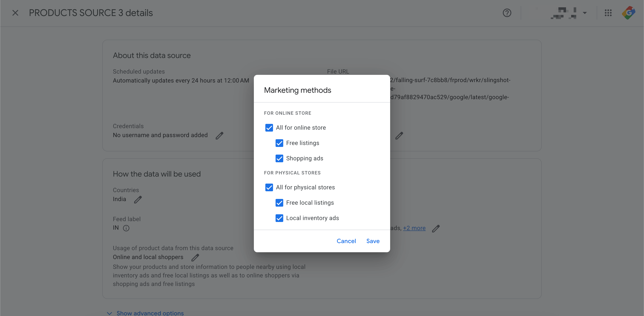Click the Feed label info icon
This screenshot has width=644, height=316.
pos(126,228)
